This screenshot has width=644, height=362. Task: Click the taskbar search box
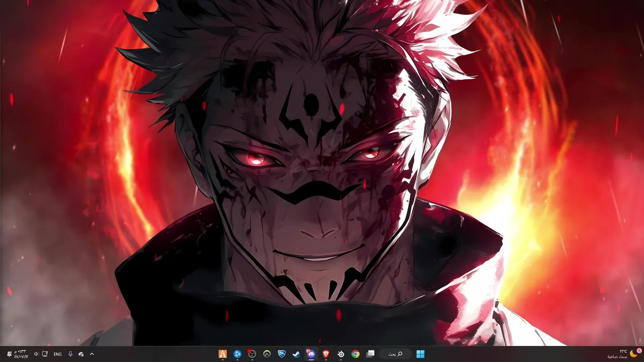point(395,354)
